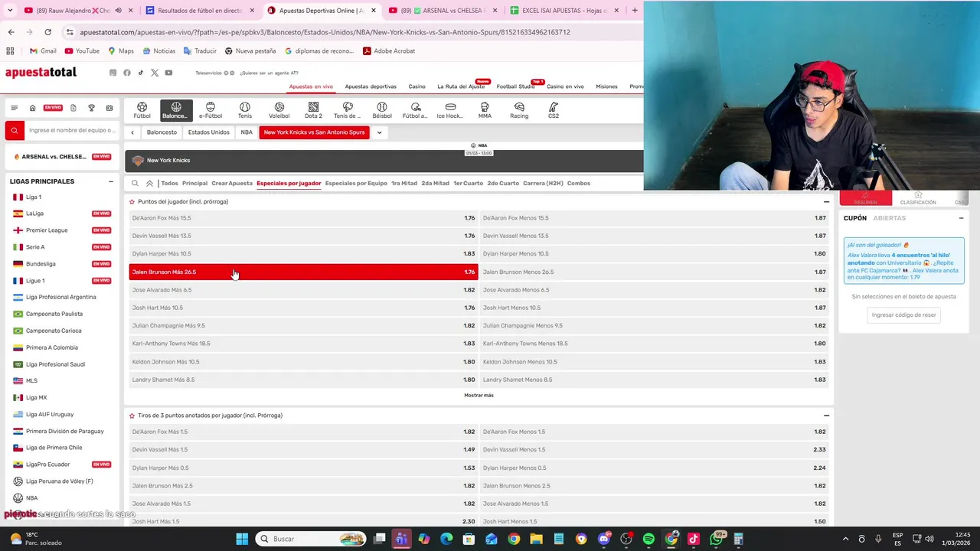Open LaLiga in the leagues sidebar
This screenshot has width=980, height=551.
point(34,214)
